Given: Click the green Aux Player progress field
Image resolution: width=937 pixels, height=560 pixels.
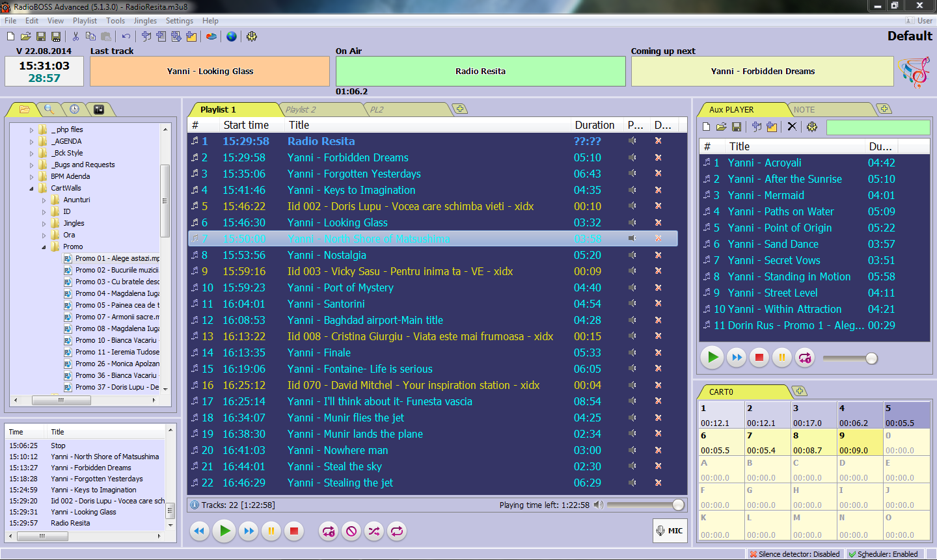Looking at the screenshot, I should 878,127.
